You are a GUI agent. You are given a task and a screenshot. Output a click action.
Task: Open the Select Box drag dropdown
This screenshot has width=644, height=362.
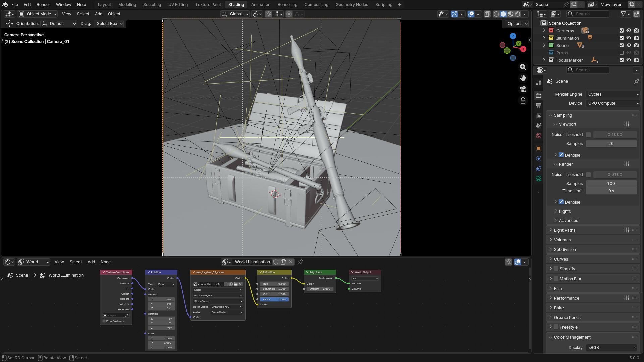pyautogui.click(x=109, y=24)
